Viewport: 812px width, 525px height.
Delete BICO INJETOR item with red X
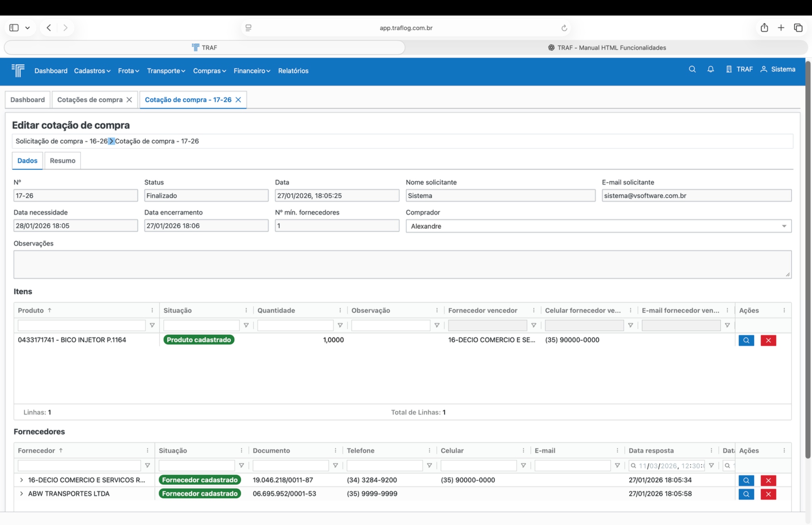[x=768, y=340]
